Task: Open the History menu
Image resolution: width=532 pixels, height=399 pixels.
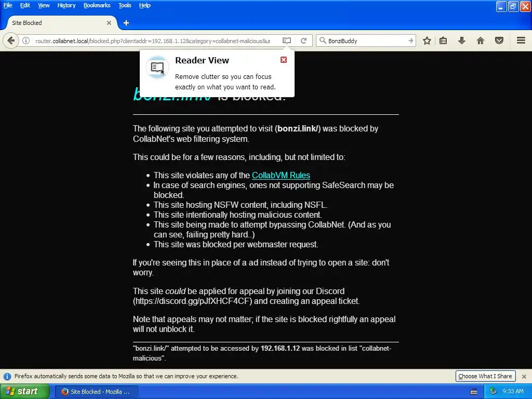Action: pyautogui.click(x=66, y=5)
